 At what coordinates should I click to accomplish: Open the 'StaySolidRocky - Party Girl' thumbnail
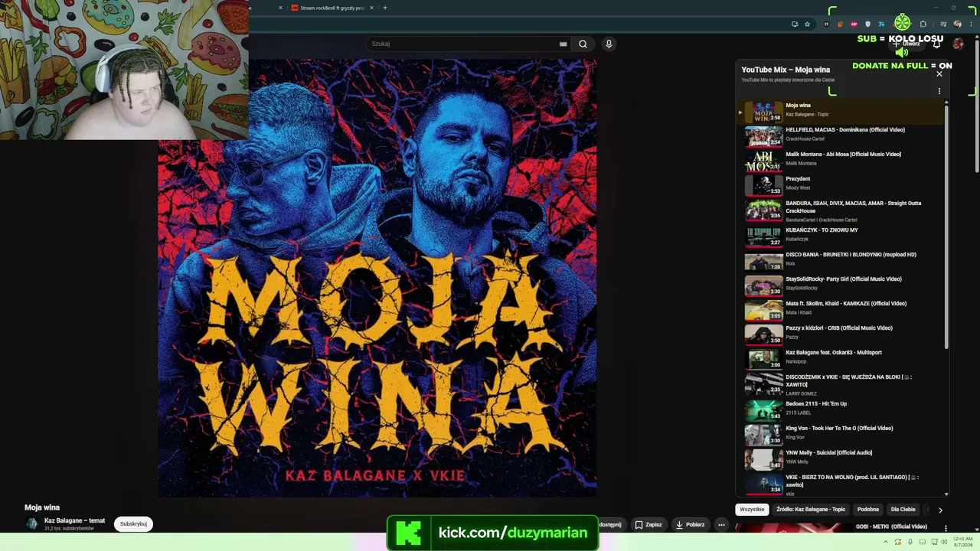point(764,285)
